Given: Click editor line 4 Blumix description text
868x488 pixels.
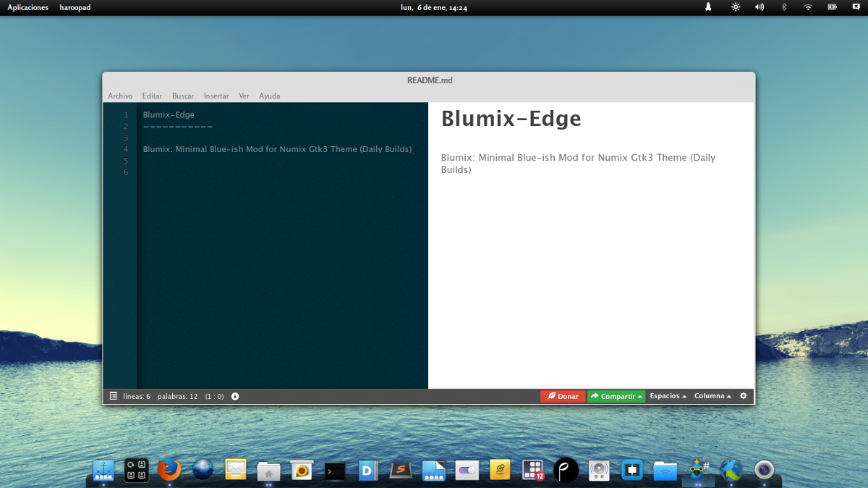Looking at the screenshot, I should [277, 149].
